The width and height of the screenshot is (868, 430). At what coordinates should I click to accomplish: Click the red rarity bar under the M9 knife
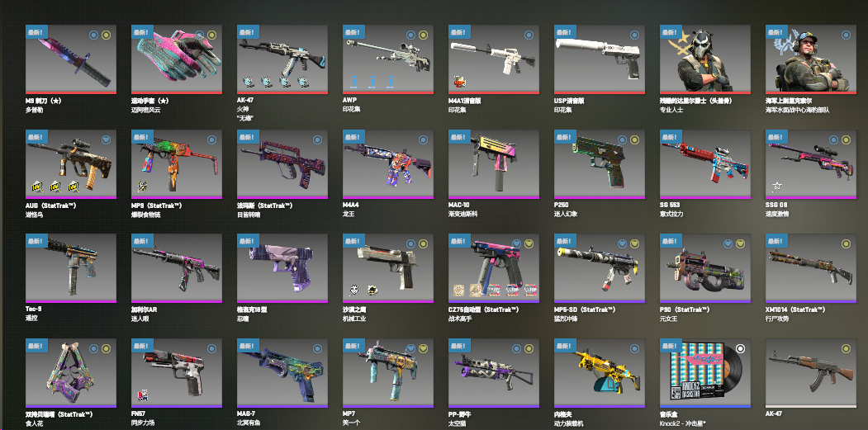(x=71, y=92)
